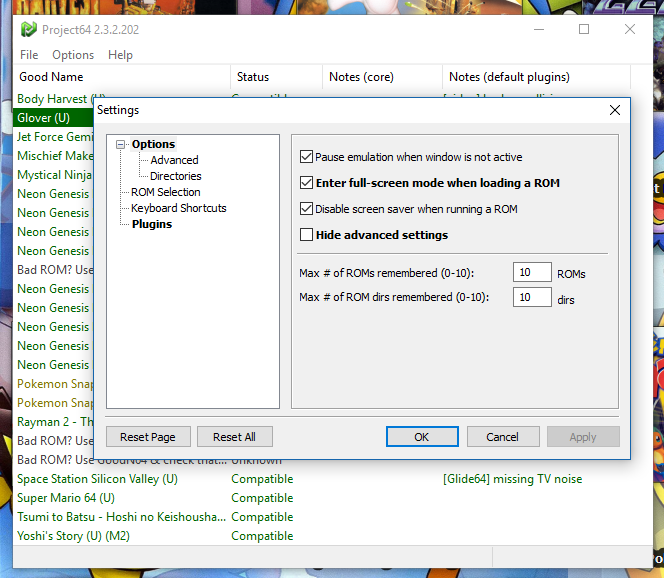Toggle Enter full-screen mode when loading a ROM
The image size is (664, 578).
(306, 183)
